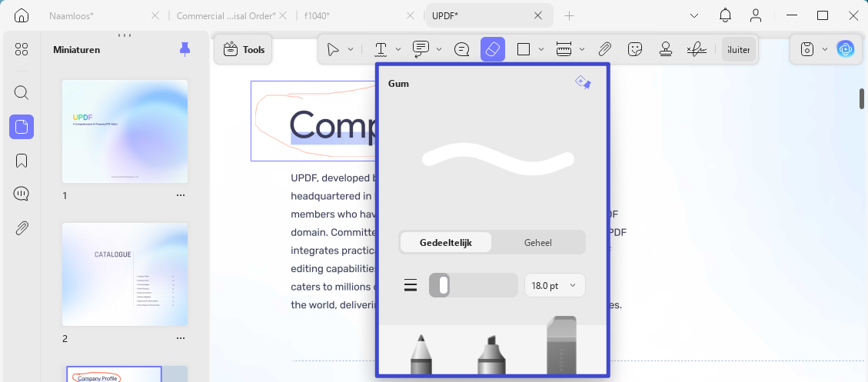Choose the highlighter marker in Gum panel
The image size is (868, 382).
click(491, 354)
